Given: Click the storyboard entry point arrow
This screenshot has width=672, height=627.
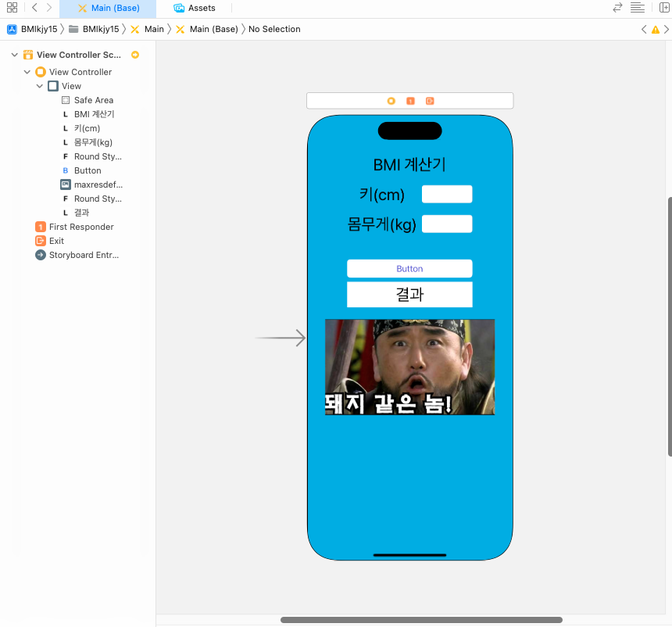Looking at the screenshot, I should point(281,338).
